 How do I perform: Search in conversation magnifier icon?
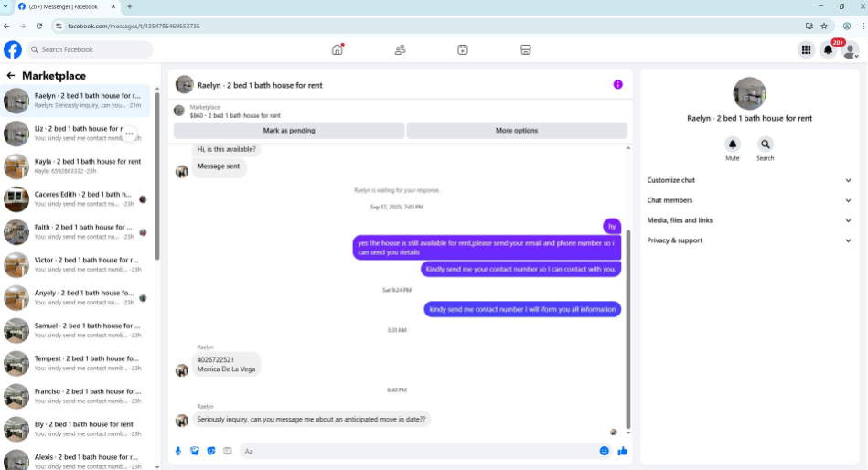[x=765, y=144]
